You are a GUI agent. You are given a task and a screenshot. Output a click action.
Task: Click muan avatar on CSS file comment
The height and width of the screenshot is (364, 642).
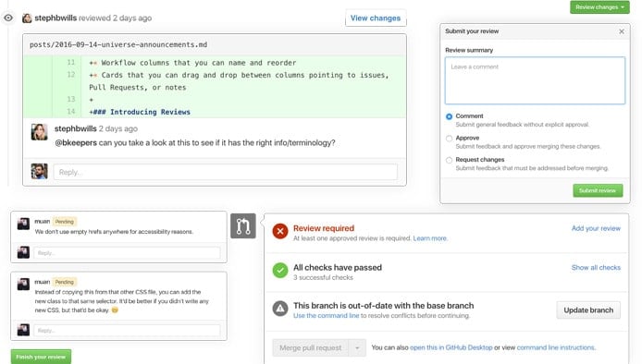23,285
